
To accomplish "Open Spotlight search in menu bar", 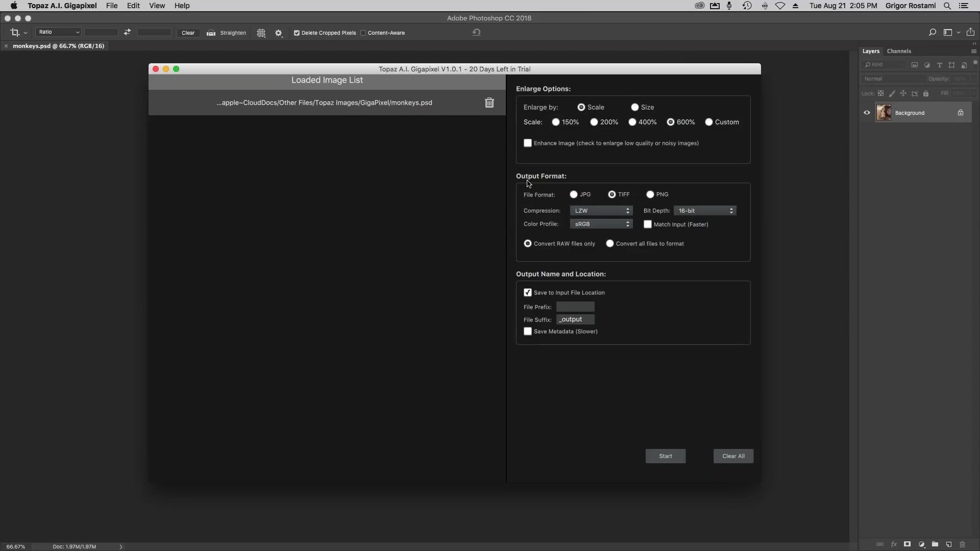I will [x=947, y=6].
